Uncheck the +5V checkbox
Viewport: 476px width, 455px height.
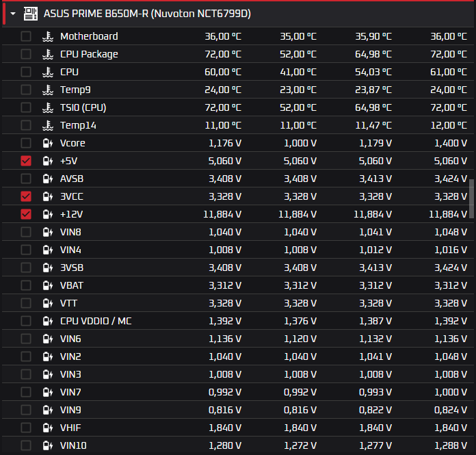pyautogui.click(x=26, y=161)
